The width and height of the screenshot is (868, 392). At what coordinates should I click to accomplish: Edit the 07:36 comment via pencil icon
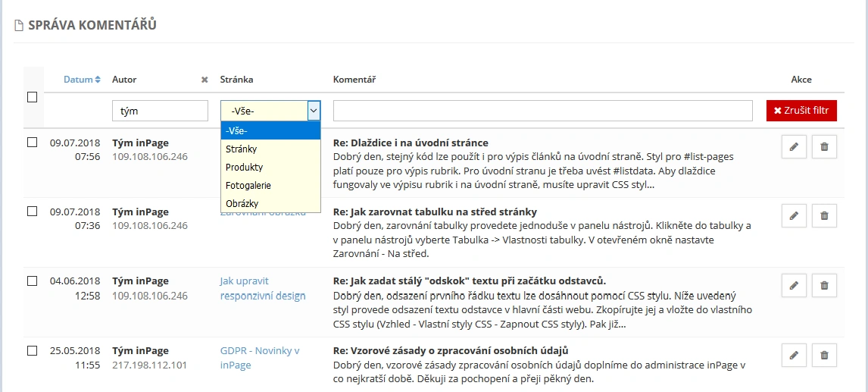tap(793, 216)
